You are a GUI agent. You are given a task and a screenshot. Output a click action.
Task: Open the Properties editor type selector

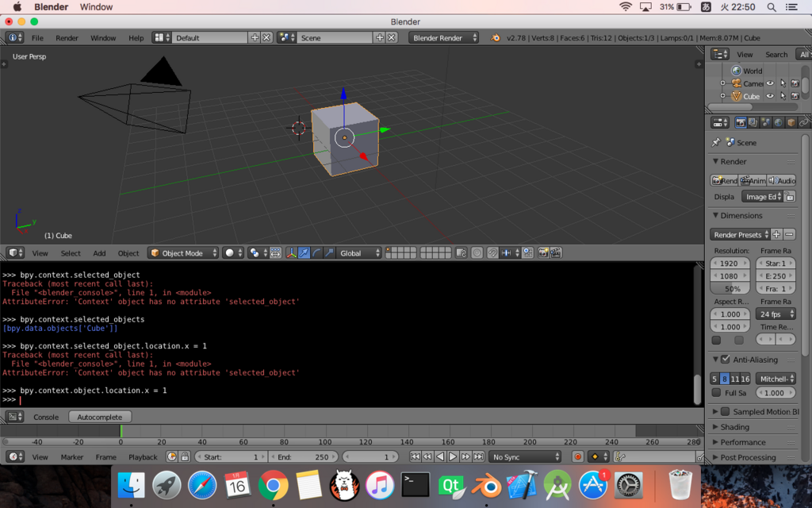point(720,123)
